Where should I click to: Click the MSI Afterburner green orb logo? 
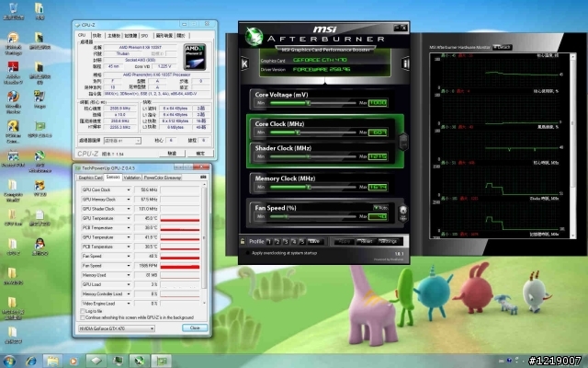coord(254,37)
